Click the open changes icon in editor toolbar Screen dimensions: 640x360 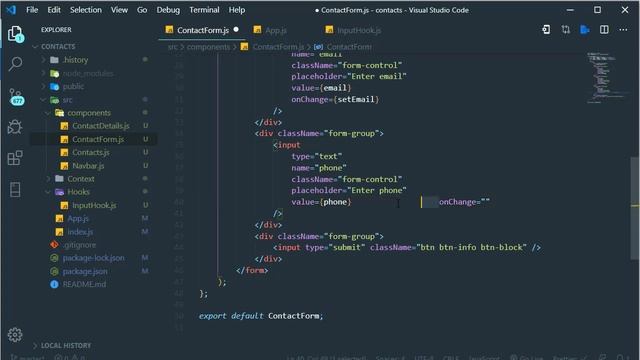546,30
